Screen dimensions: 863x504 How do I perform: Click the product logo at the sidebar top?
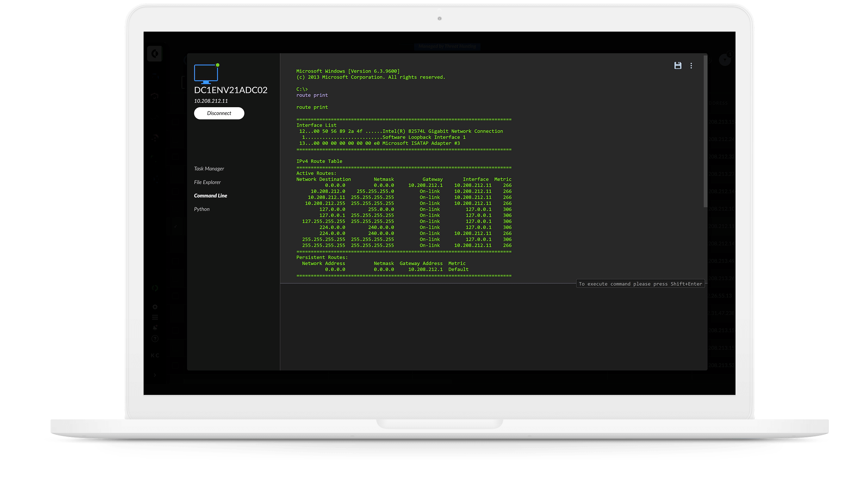(x=155, y=53)
